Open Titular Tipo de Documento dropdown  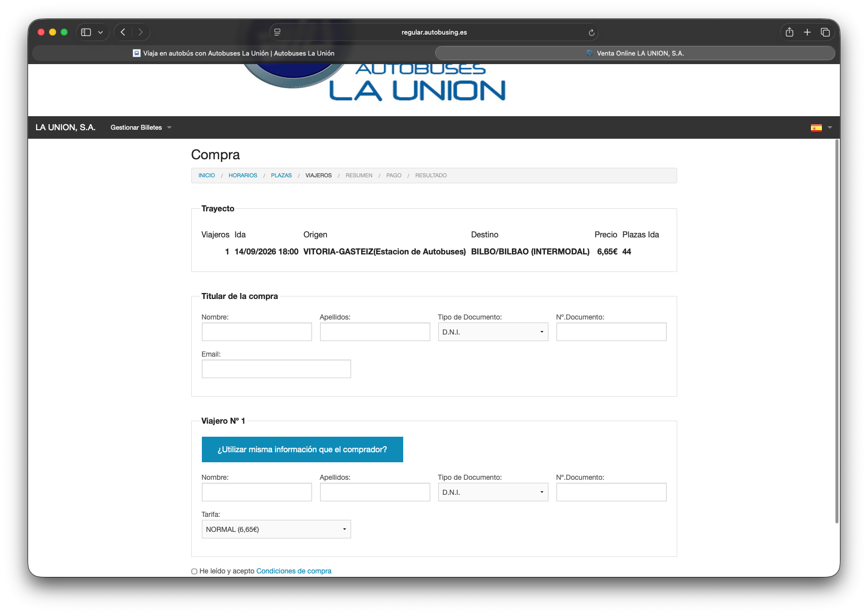[493, 332]
